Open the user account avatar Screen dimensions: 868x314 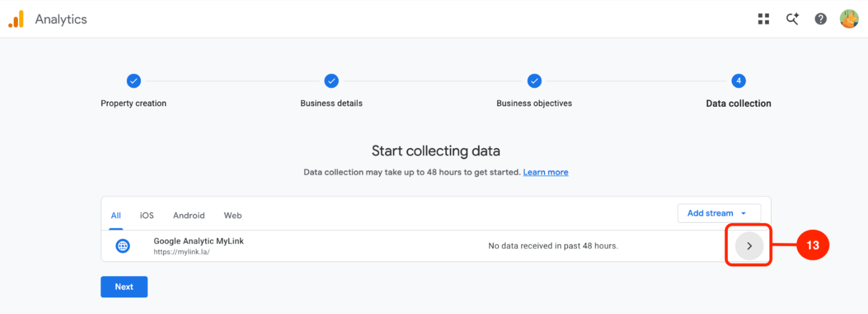[x=849, y=19]
